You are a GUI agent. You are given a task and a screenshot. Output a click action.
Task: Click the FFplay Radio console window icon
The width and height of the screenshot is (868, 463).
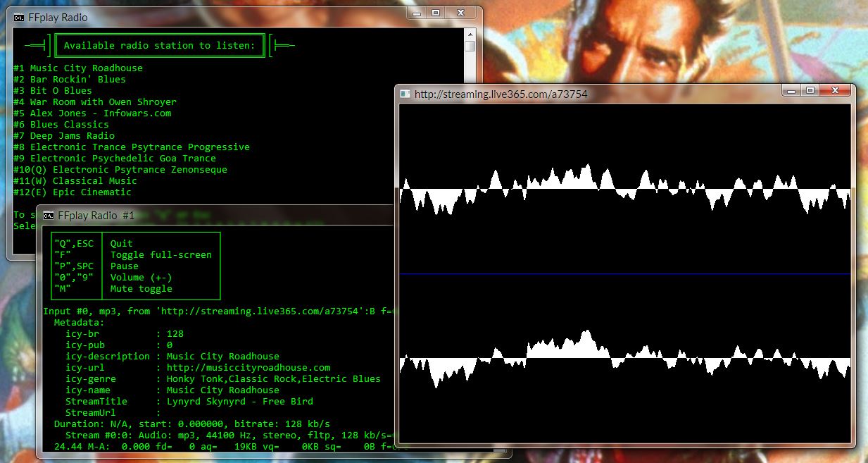19,18
